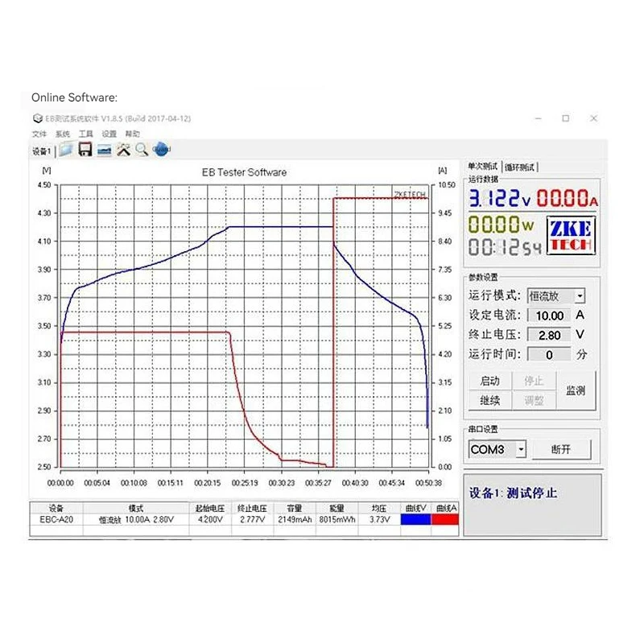This screenshot has height=644, width=644.
Task: Click the blue 曲线V color swatch
Action: coord(415,519)
